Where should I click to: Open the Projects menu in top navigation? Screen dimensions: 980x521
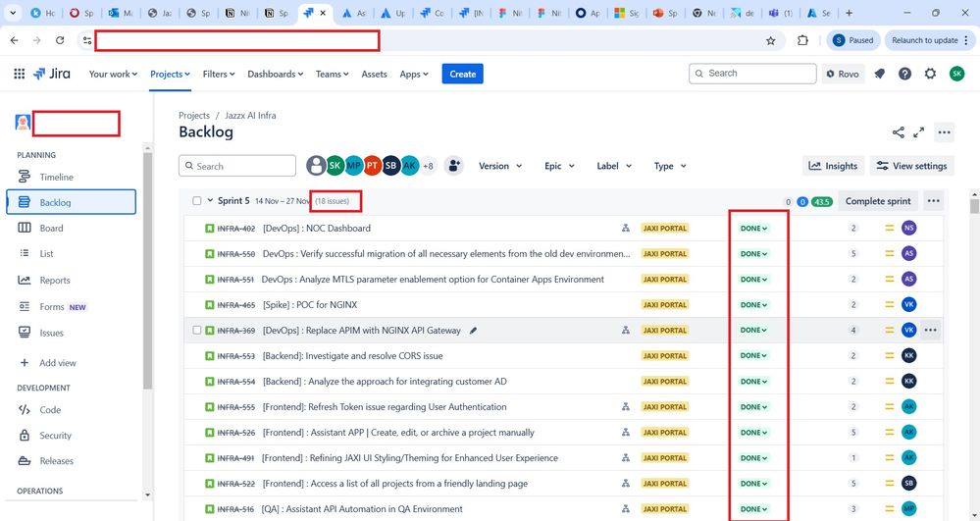click(x=171, y=74)
